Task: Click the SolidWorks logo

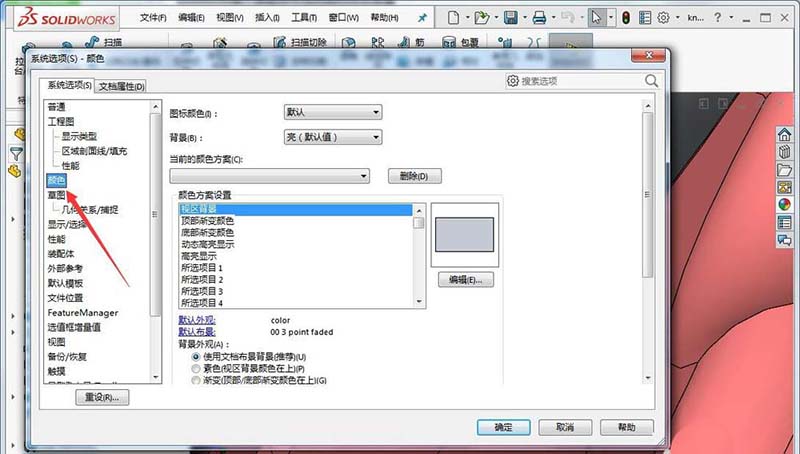Action: click(x=66, y=19)
